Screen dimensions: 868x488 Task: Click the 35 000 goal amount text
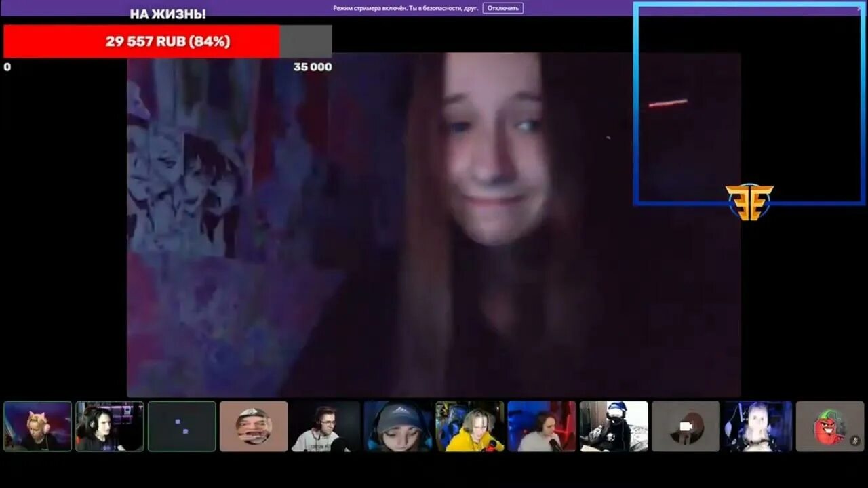click(313, 67)
